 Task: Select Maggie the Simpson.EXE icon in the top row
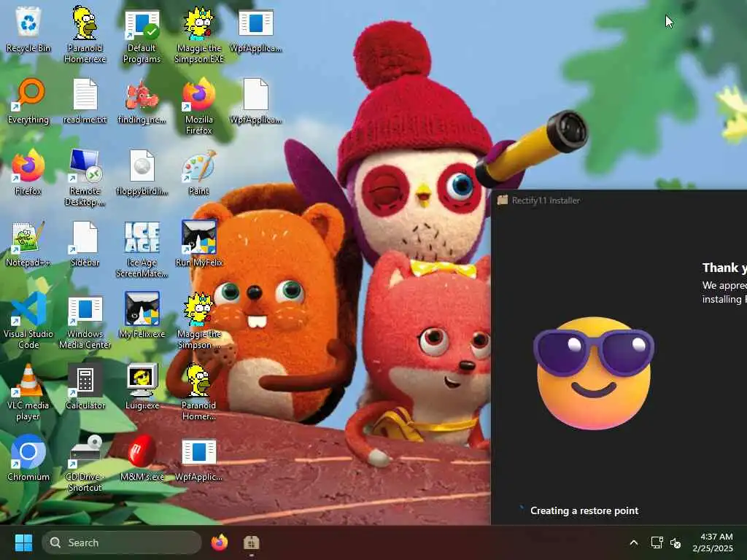click(x=198, y=35)
